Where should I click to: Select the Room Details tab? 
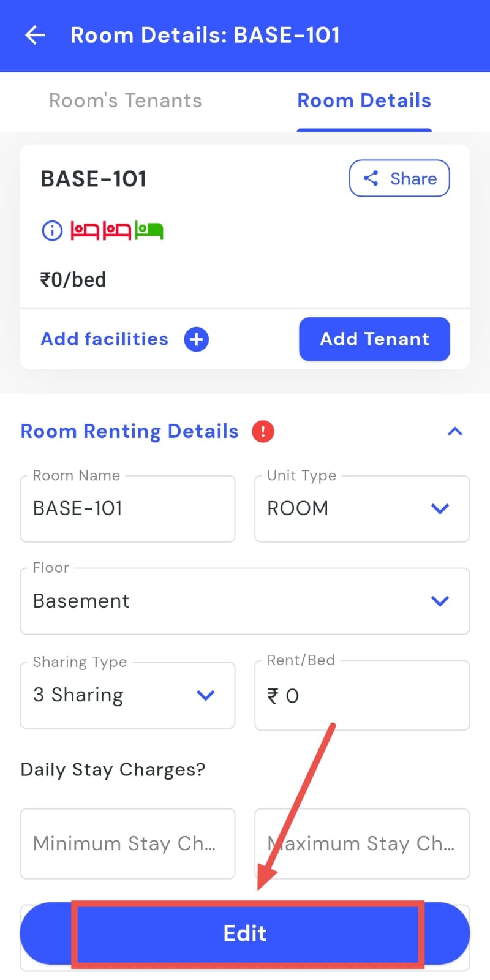click(x=364, y=101)
